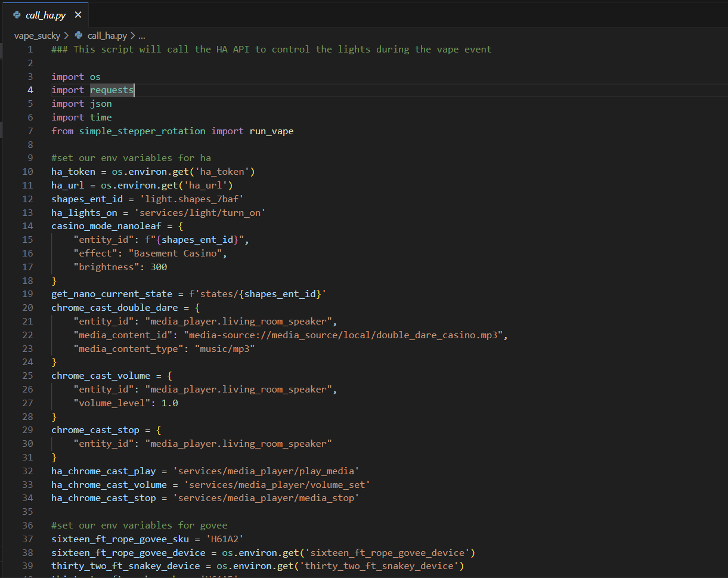The image size is (728, 578).
Task: Expand the breadcrumb ellipsis symbol list
Action: point(142,36)
